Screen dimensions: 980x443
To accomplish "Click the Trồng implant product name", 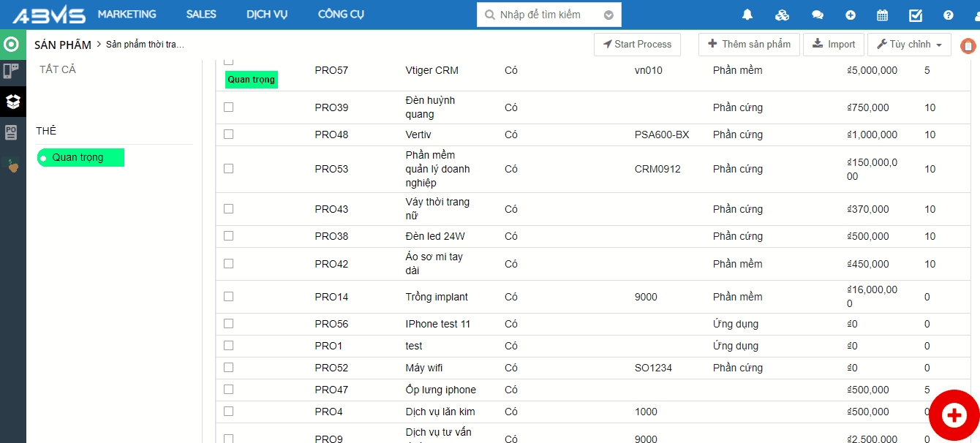I will click(x=437, y=297).
